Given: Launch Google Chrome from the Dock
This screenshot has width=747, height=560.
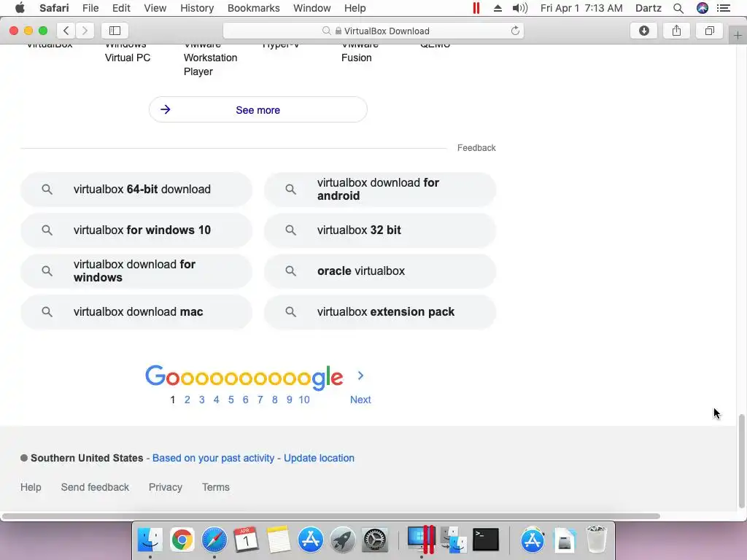Looking at the screenshot, I should 182,540.
